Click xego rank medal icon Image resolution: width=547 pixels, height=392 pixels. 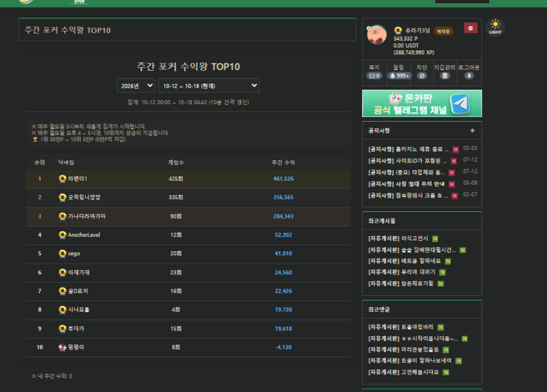[62, 253]
